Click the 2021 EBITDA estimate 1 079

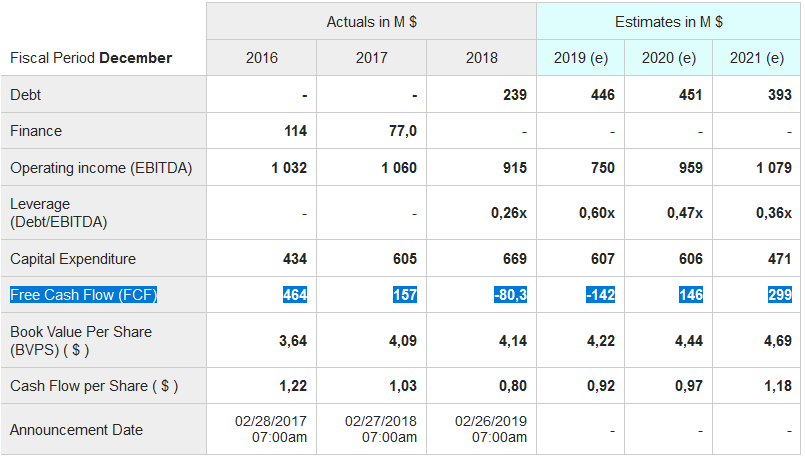pos(773,168)
